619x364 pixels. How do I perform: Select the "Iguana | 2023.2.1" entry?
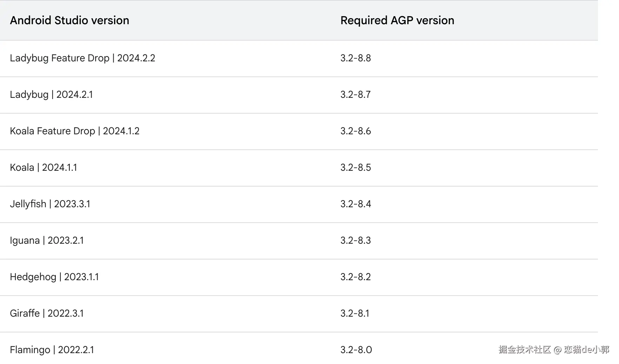[x=47, y=240]
